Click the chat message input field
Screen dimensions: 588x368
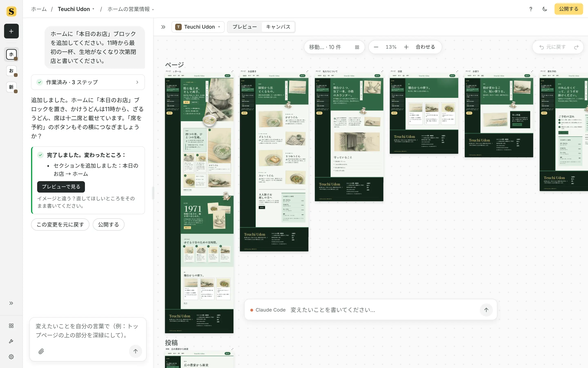88,331
